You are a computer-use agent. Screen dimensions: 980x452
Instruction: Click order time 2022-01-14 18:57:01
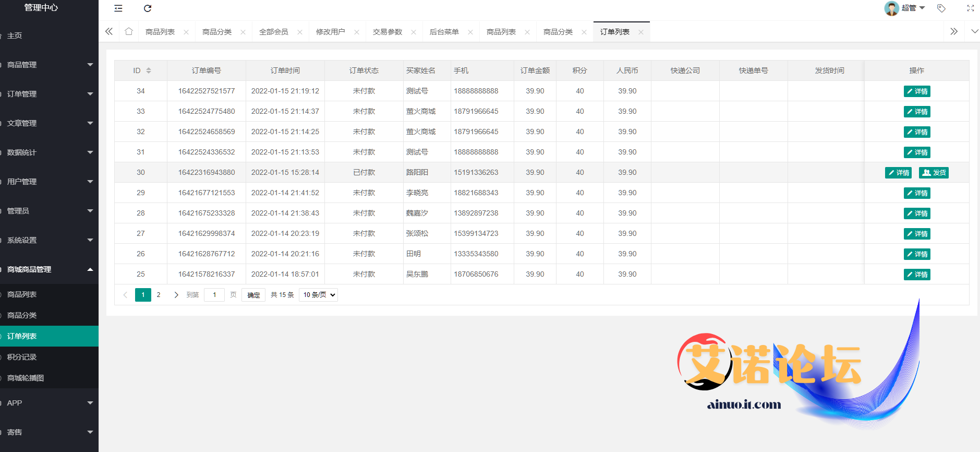point(285,274)
